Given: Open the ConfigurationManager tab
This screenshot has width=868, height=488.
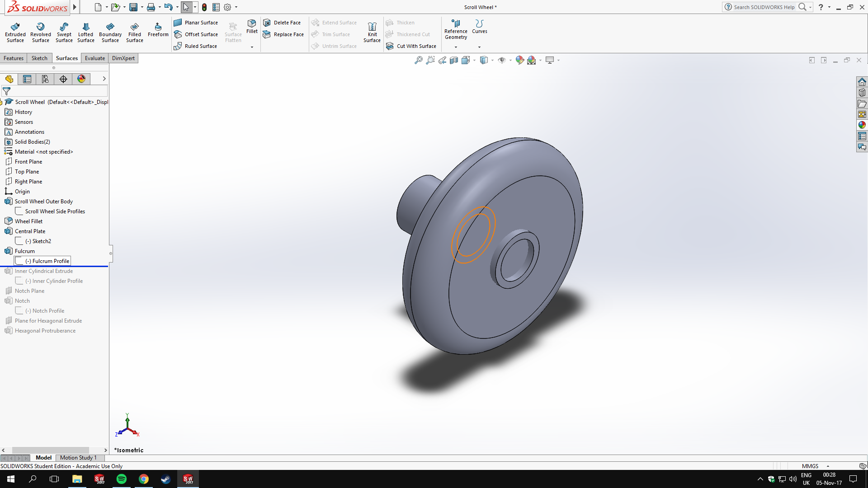Looking at the screenshot, I should click(x=45, y=79).
